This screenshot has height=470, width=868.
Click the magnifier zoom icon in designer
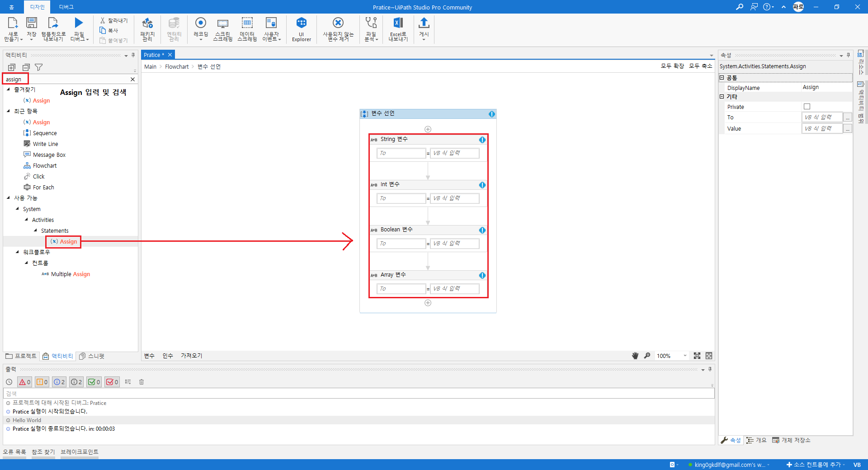(x=647, y=356)
